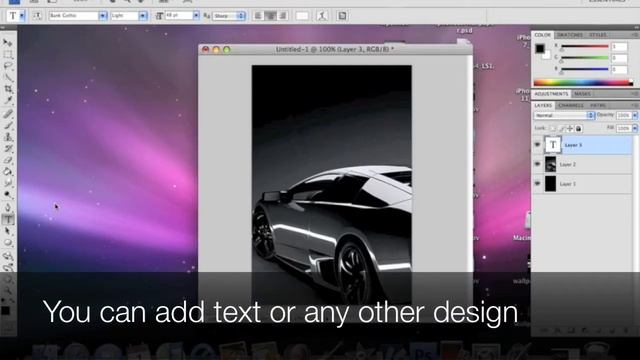Switch to the Channels tab
Viewport: 640px width, 360px height.
point(571,105)
